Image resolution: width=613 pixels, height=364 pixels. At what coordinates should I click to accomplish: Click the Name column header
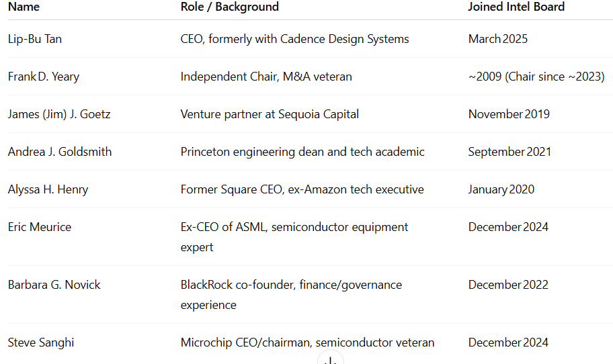[24, 7]
